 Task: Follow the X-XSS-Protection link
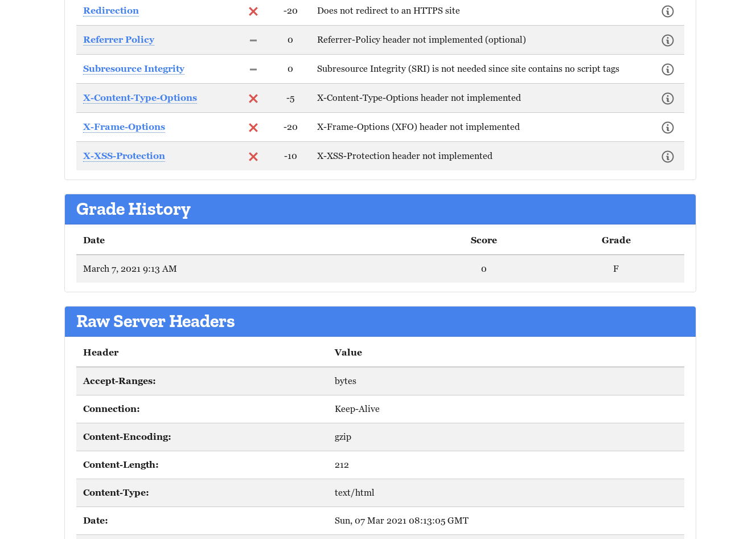click(124, 156)
